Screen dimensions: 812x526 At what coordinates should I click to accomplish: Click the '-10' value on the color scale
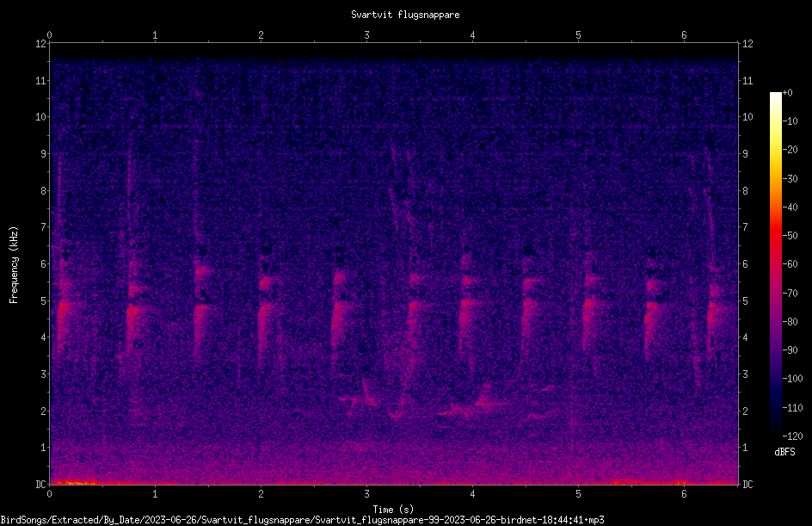pos(790,121)
